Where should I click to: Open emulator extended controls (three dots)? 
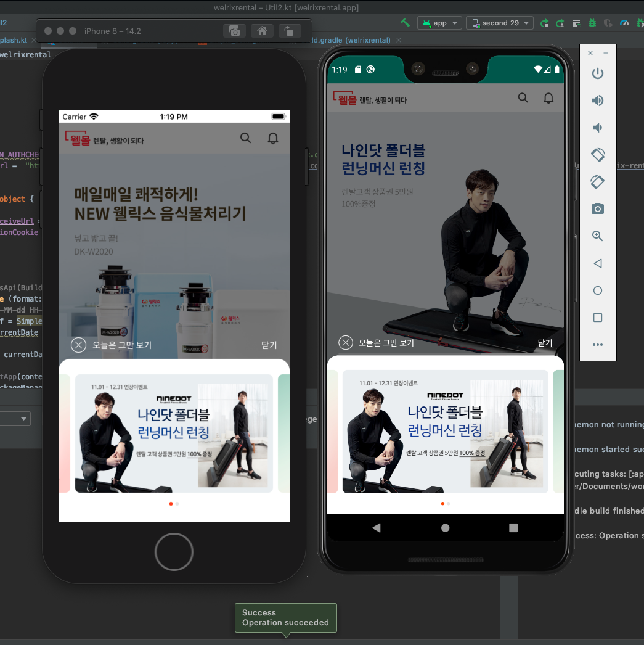pos(597,345)
